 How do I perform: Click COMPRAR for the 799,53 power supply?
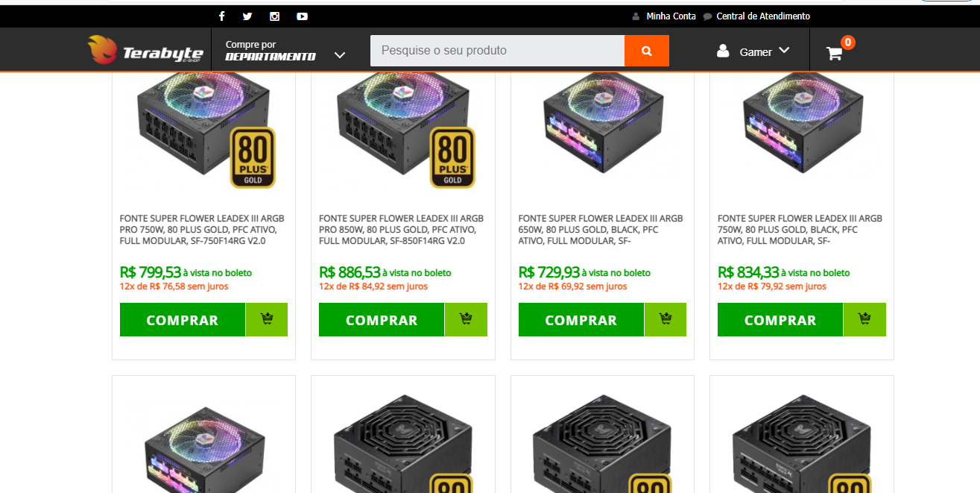(183, 319)
